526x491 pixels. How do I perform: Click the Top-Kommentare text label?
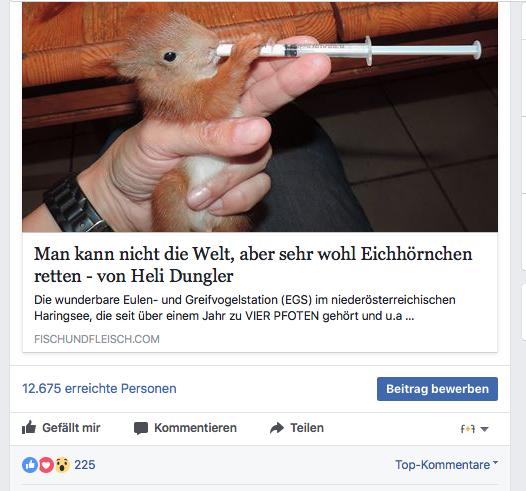click(x=442, y=465)
